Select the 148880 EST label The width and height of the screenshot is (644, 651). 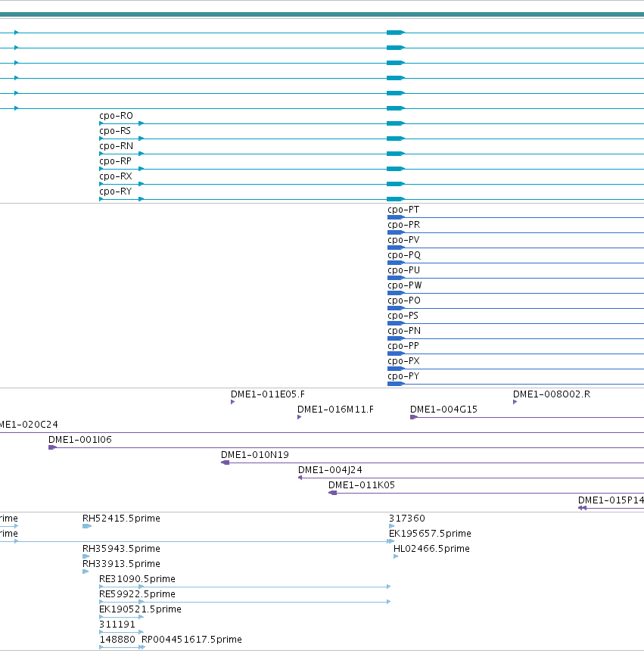pos(117,640)
